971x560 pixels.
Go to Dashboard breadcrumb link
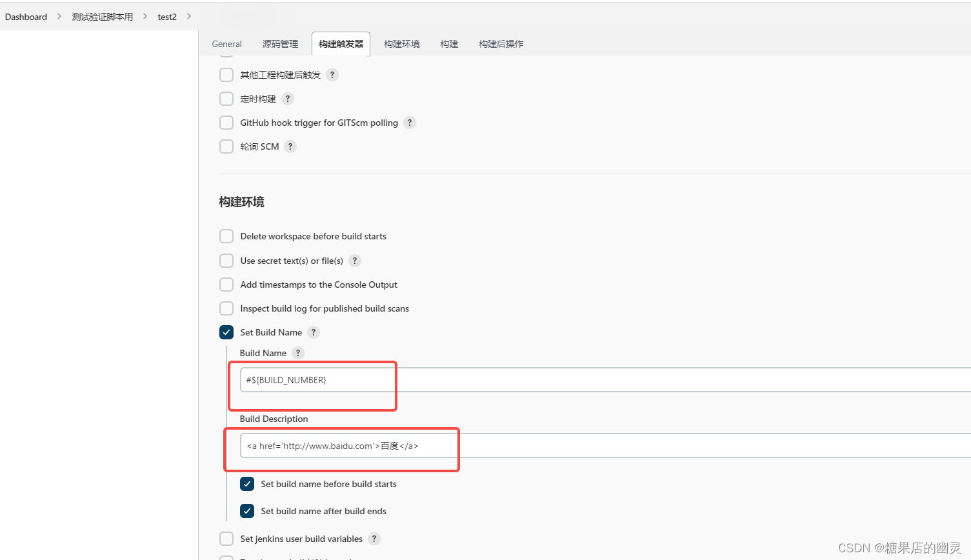[26, 17]
